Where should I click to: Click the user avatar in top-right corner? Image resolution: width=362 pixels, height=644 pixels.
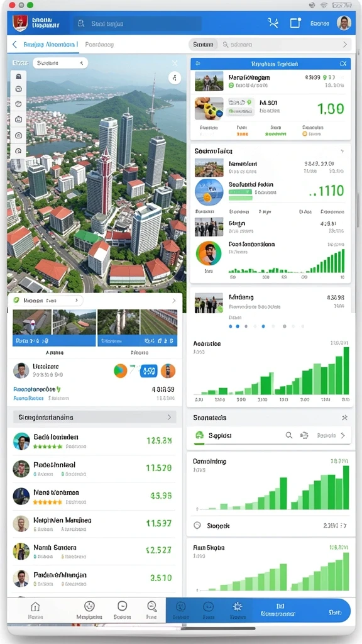[344, 23]
